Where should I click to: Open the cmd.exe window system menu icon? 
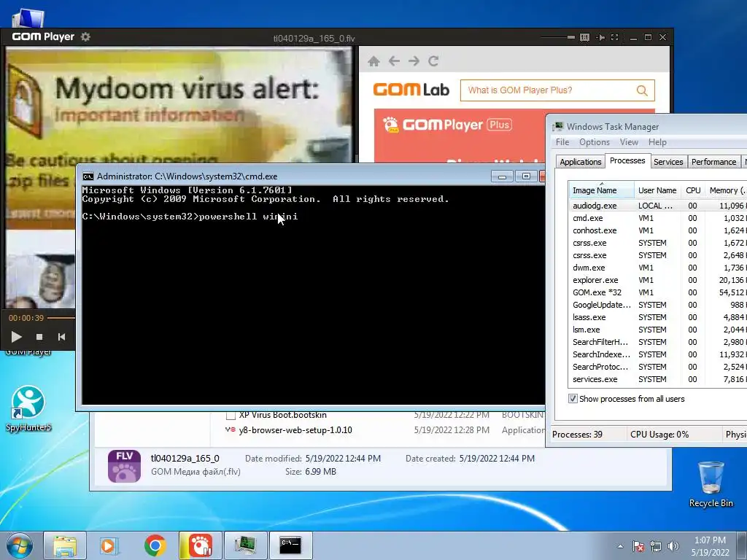point(88,176)
